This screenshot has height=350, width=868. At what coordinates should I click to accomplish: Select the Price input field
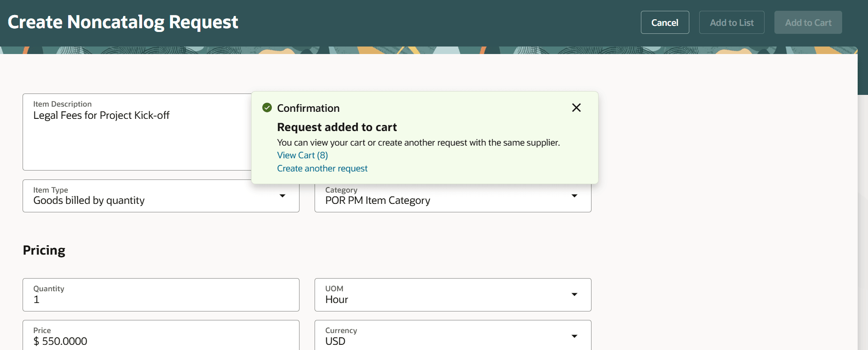pyautogui.click(x=161, y=341)
